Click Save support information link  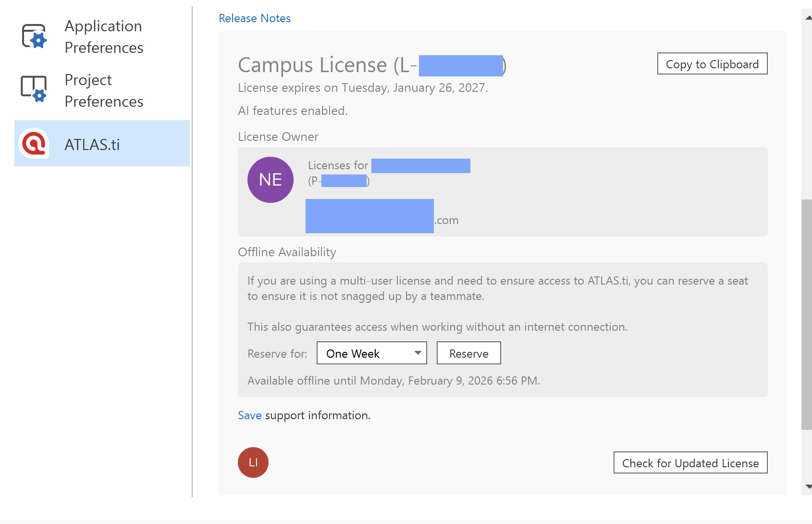pyautogui.click(x=250, y=415)
